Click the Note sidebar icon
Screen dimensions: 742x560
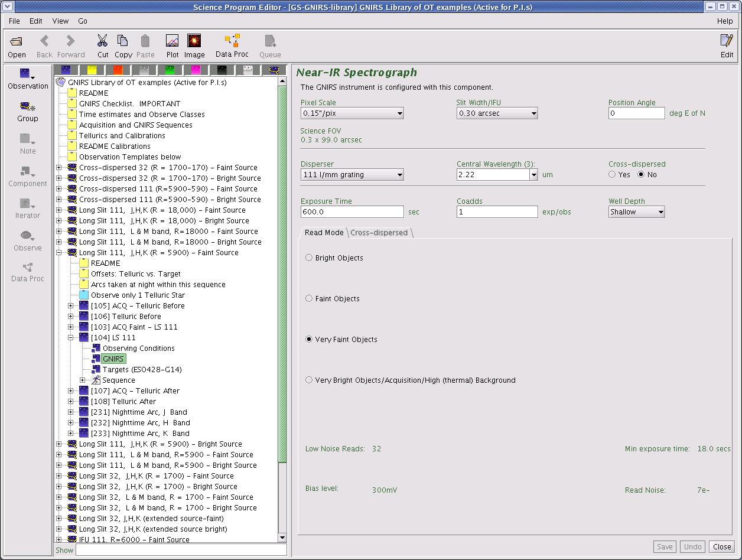coord(27,139)
